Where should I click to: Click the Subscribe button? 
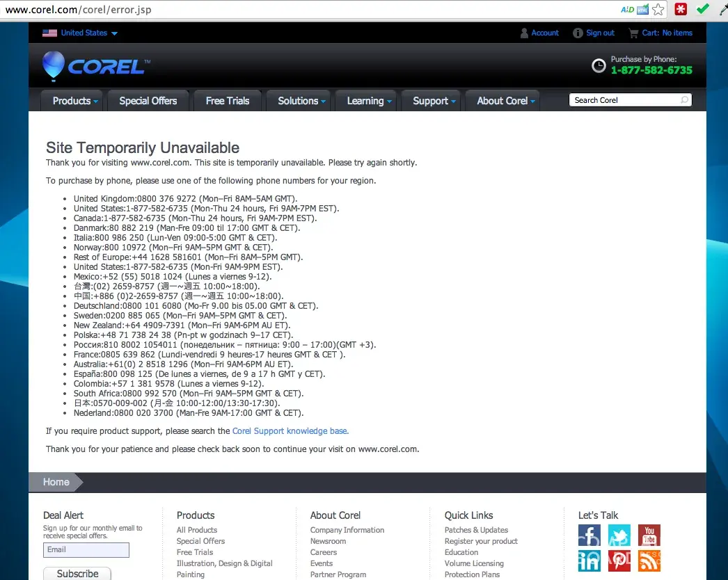pyautogui.click(x=77, y=574)
